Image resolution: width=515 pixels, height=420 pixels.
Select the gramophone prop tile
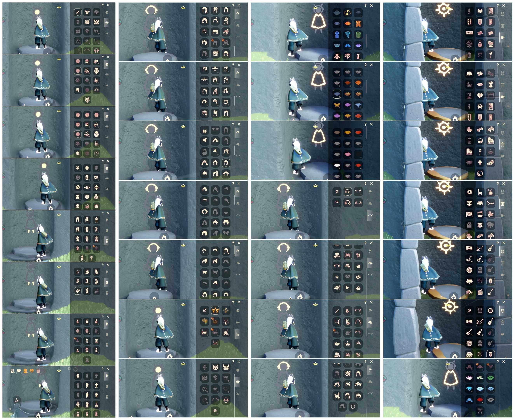coord(469,95)
